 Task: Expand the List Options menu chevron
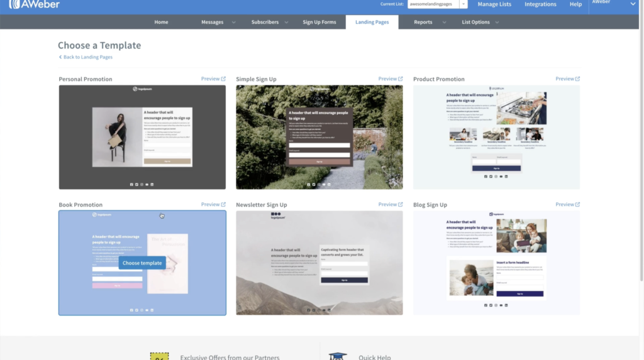pos(497,22)
